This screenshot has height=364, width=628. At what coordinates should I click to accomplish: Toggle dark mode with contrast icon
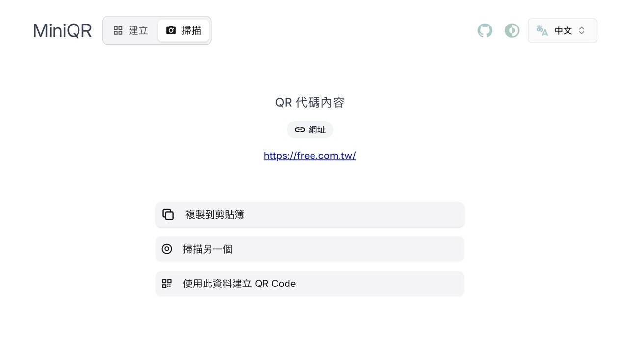click(512, 30)
